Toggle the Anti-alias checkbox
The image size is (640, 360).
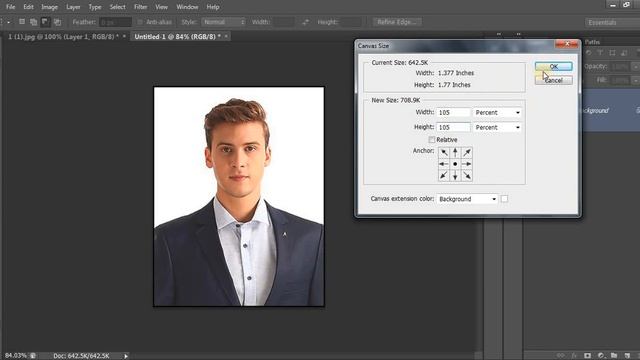[140, 22]
